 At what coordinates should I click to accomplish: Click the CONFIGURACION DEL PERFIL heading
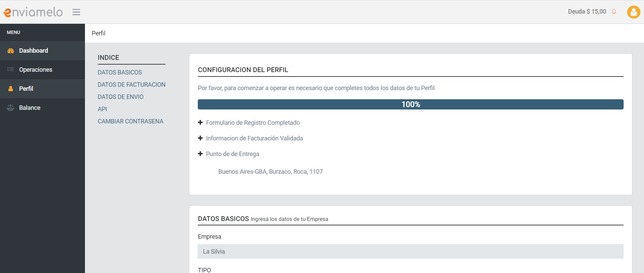tap(243, 70)
